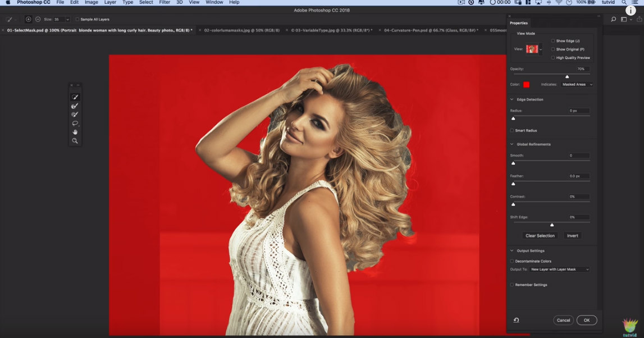Select the Brush tool in Select and Mask

(x=75, y=115)
